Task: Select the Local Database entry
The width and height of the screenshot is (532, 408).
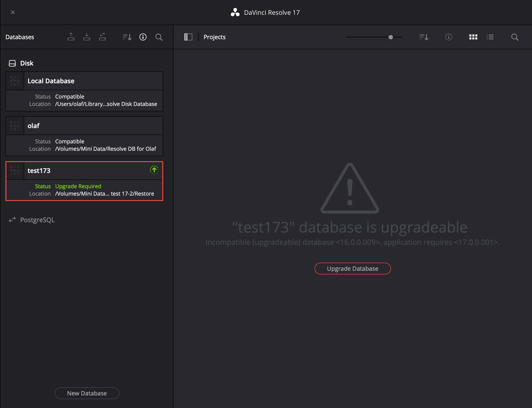Action: pos(84,91)
